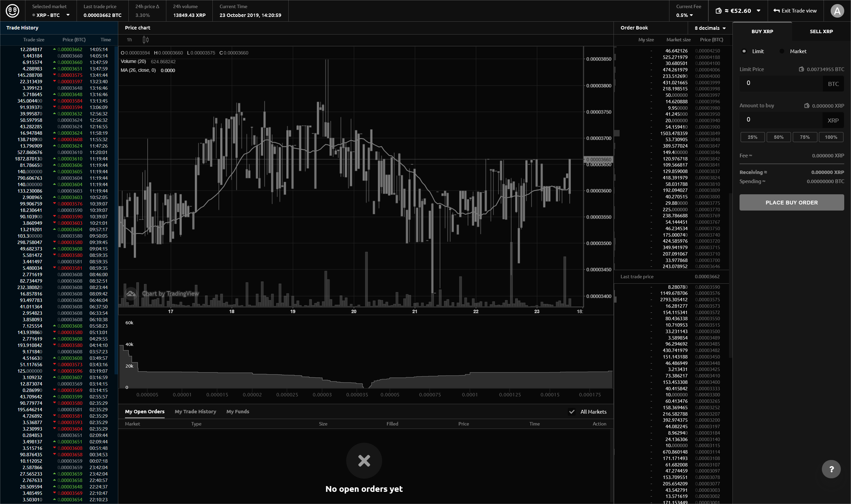Toggle All Markets filter checkbox
The width and height of the screenshot is (851, 504).
pos(572,412)
